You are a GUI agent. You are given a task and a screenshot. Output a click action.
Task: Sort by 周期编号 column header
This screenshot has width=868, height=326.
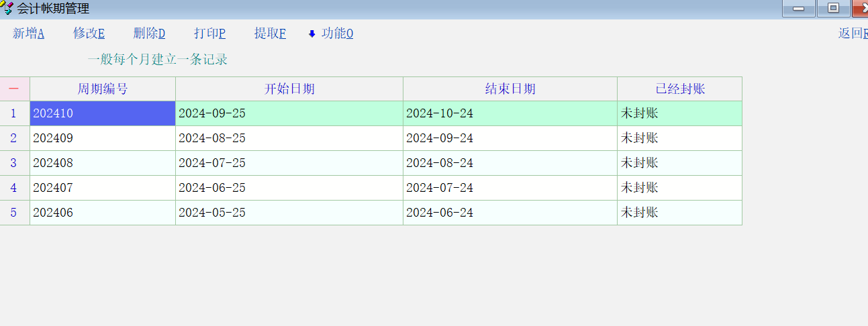(103, 89)
